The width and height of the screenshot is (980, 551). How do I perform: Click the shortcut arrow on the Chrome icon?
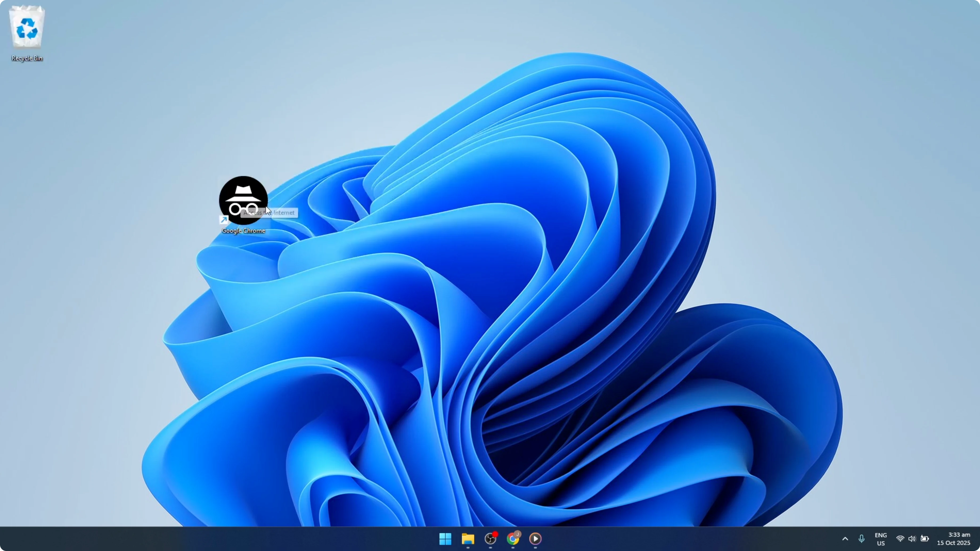224,219
